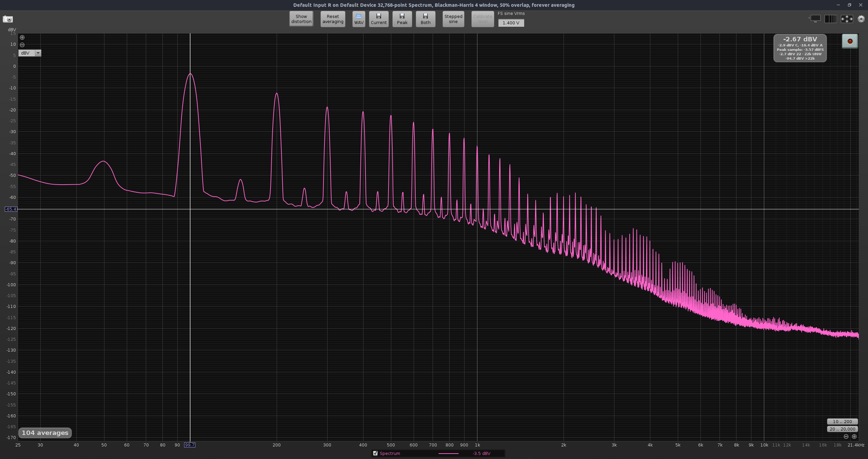The height and width of the screenshot is (459, 868).
Task: Click the -65.4 cursor level label
Action: (11, 209)
